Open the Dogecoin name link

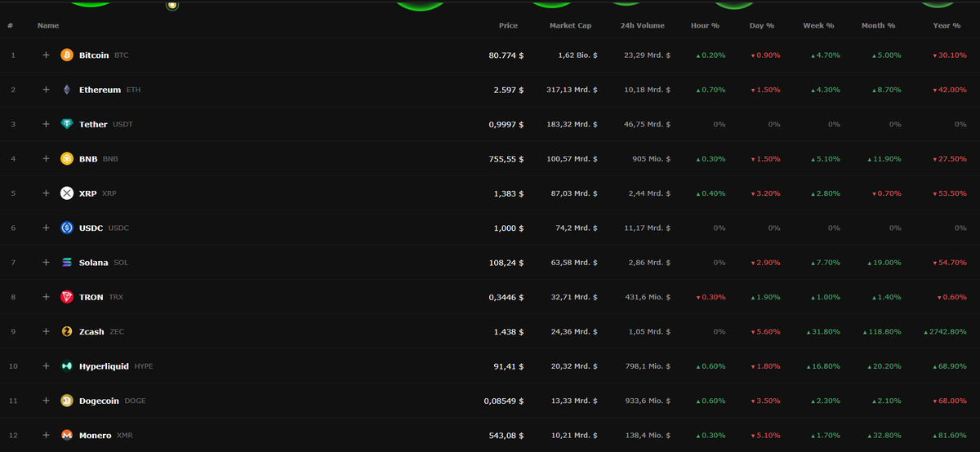[x=99, y=401]
